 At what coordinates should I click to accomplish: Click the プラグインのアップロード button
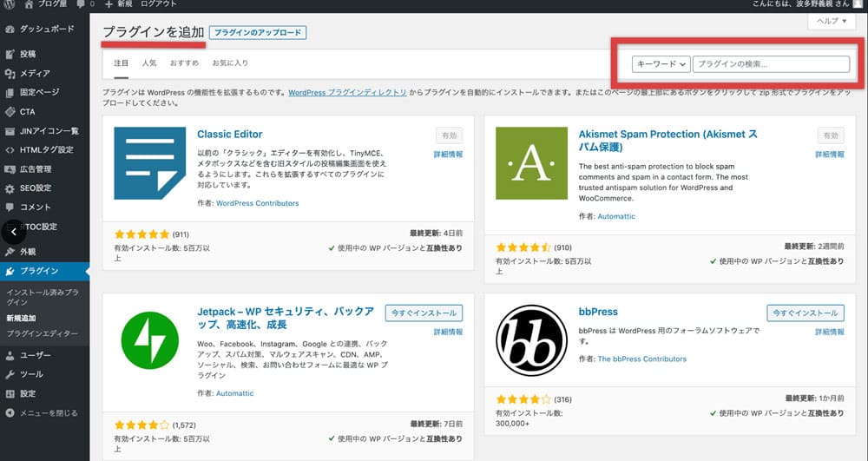tap(258, 33)
